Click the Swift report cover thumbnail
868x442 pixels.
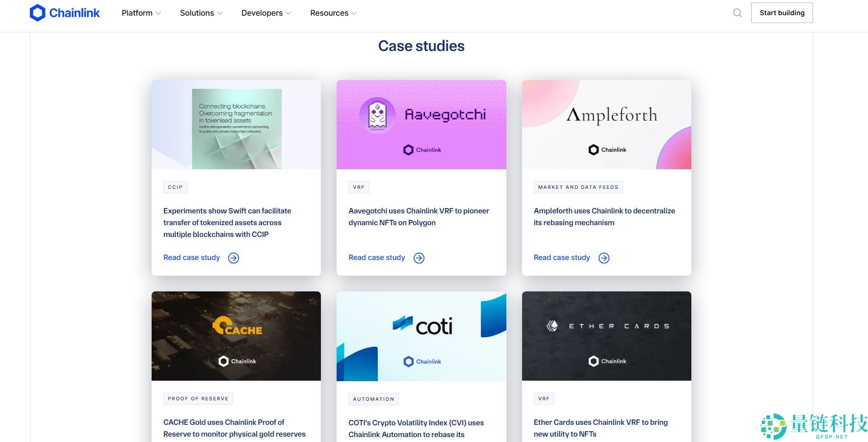237,129
